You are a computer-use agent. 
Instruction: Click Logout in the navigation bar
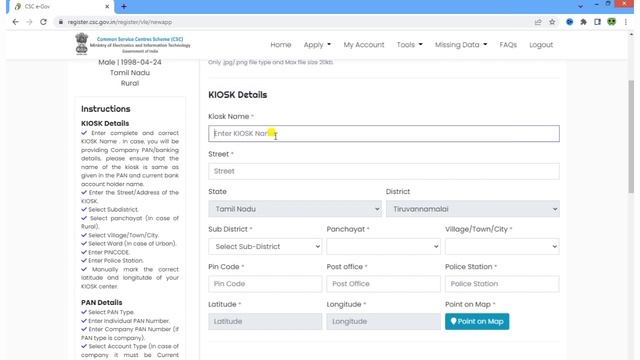pos(541,45)
